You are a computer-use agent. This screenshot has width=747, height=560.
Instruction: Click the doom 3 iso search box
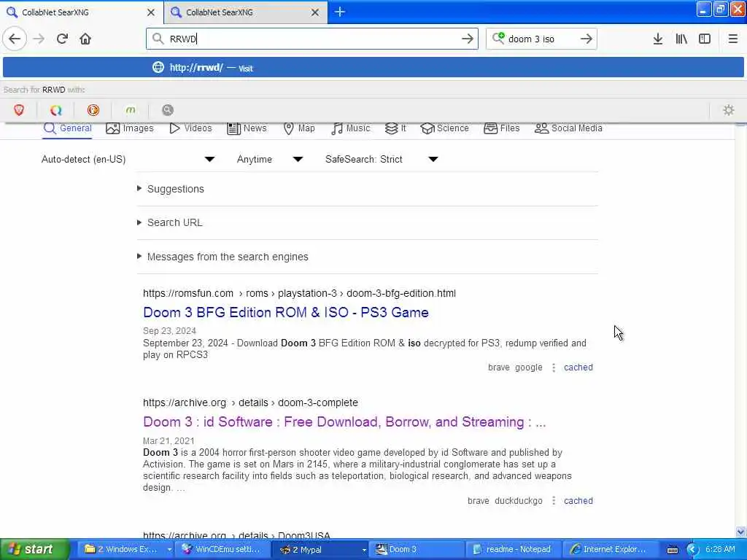click(x=541, y=39)
